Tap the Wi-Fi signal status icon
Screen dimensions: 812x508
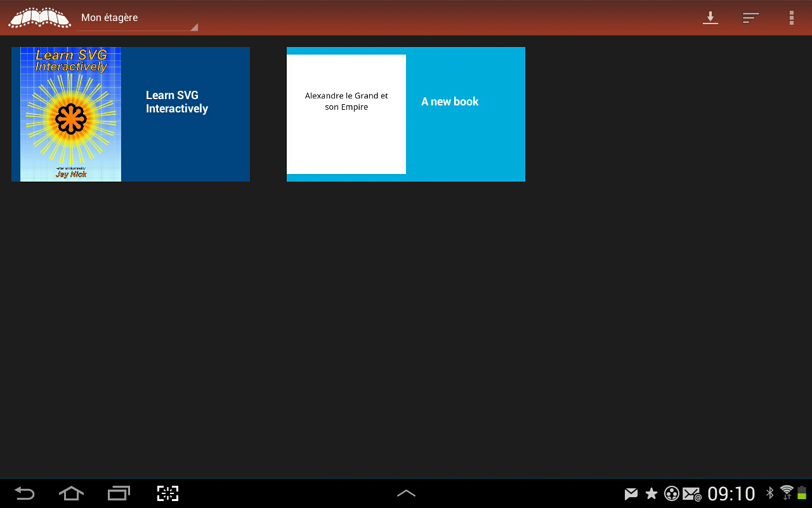787,492
